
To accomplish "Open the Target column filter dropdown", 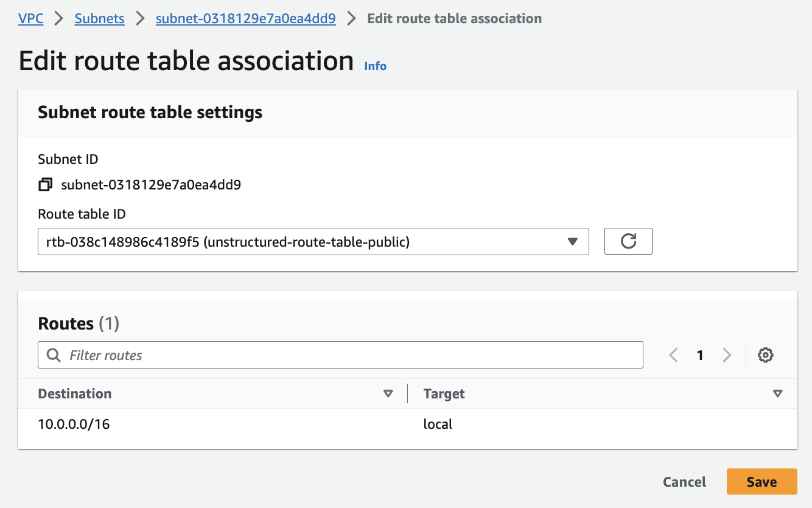I will [778, 393].
